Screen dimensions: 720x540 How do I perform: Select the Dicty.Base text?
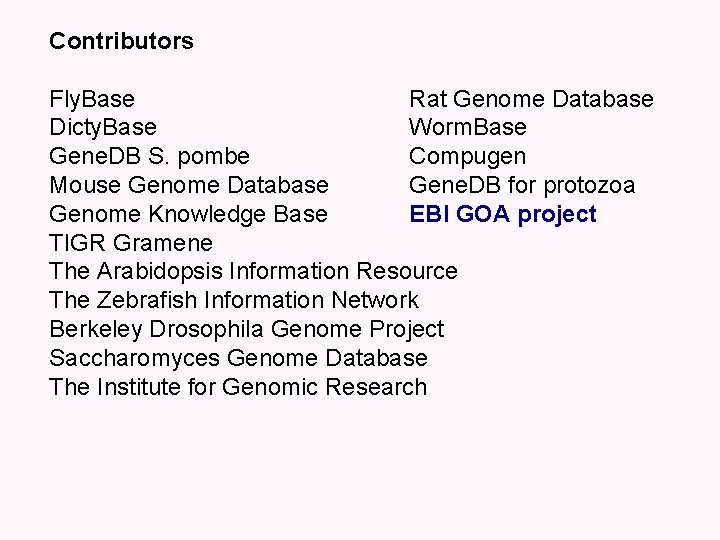click(103, 128)
